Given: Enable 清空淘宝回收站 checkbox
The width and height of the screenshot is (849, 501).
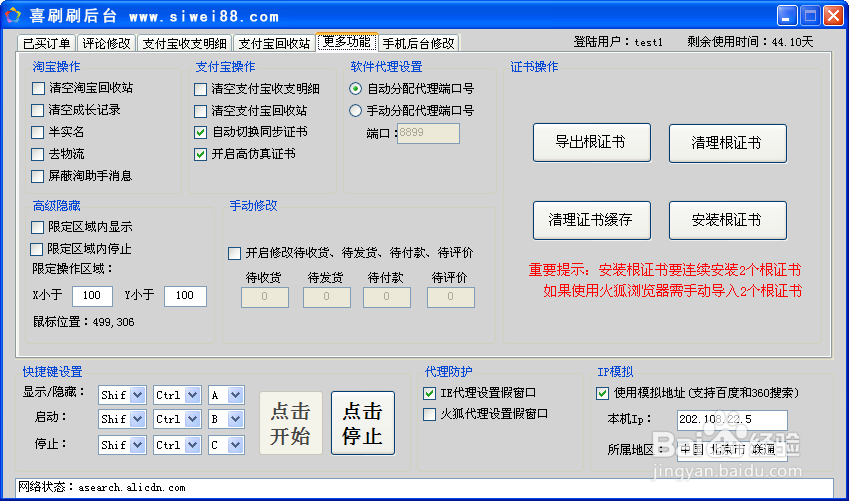Looking at the screenshot, I should tap(38, 88).
